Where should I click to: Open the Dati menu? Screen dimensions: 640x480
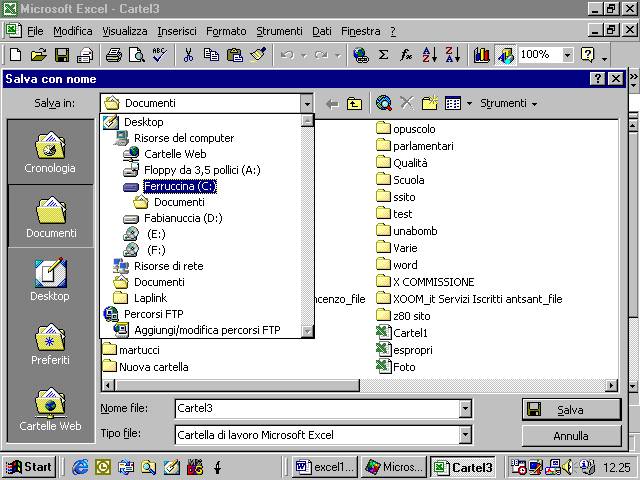[322, 31]
